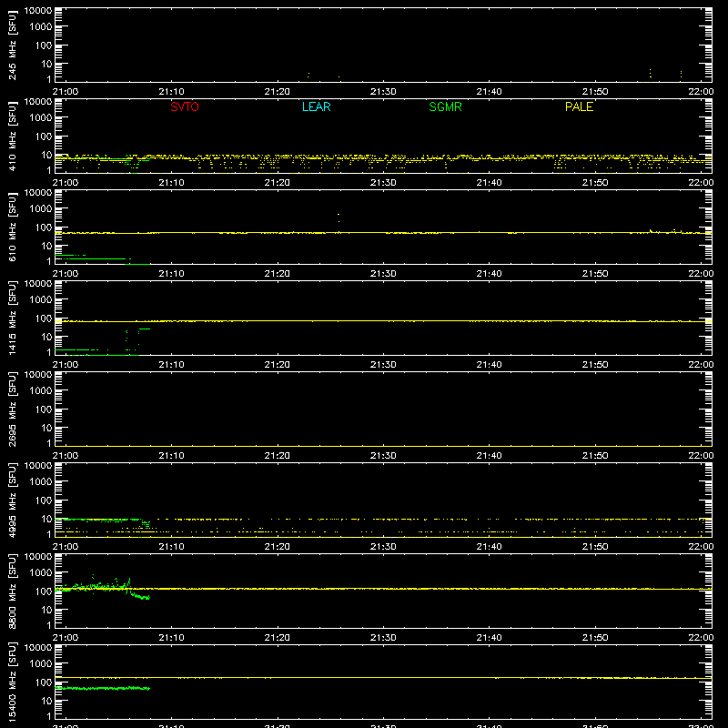Click the 10000 tick label on 245 MHz plot
The width and height of the screenshot is (728, 728).
click(38, 11)
